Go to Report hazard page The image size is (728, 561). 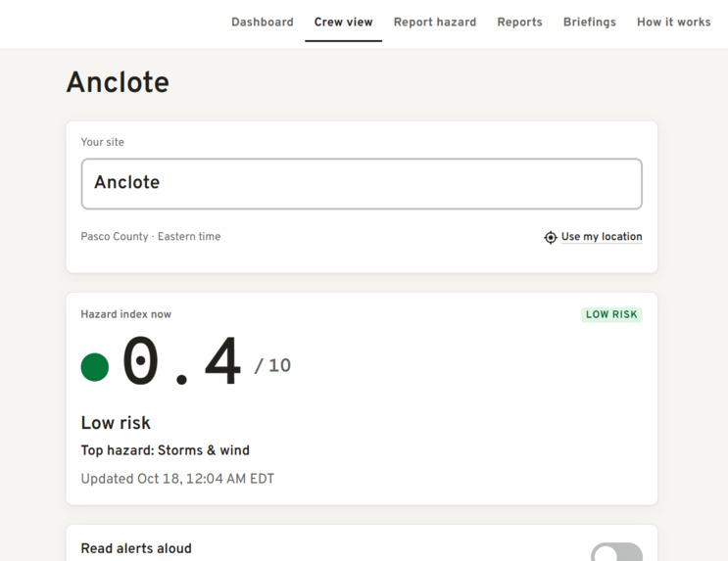tap(435, 22)
